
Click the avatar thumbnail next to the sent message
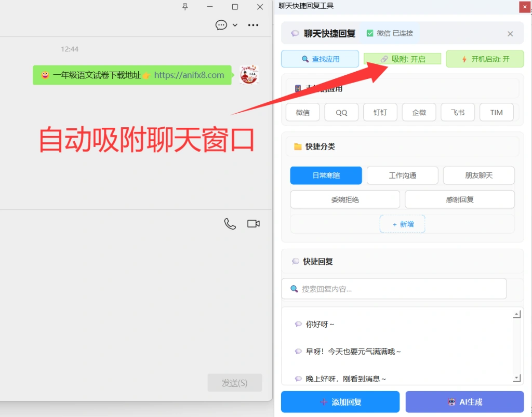tap(249, 75)
